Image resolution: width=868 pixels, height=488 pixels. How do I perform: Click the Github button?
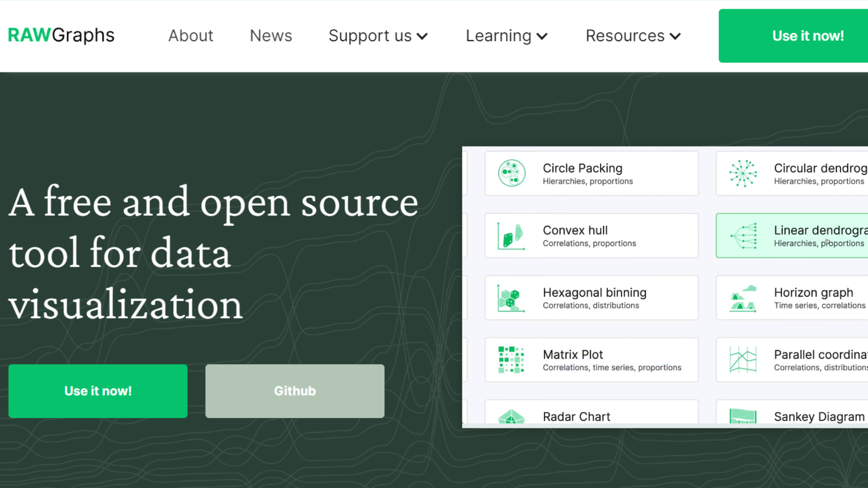pos(295,391)
